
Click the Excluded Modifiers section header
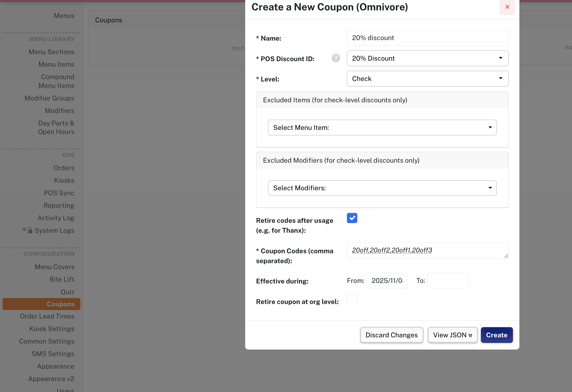pos(382,160)
